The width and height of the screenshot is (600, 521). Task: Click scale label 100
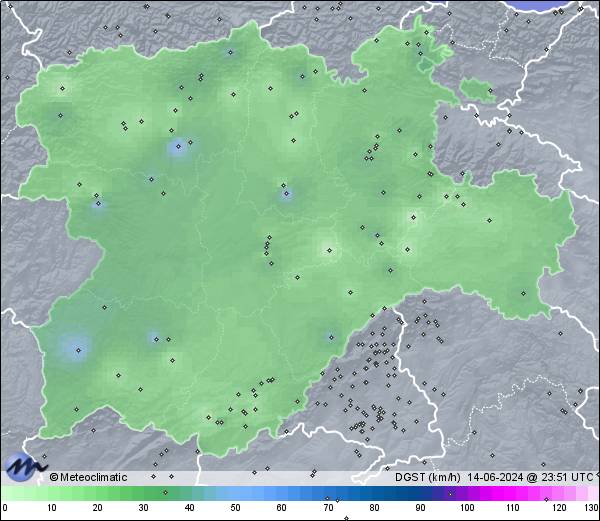(x=467, y=508)
